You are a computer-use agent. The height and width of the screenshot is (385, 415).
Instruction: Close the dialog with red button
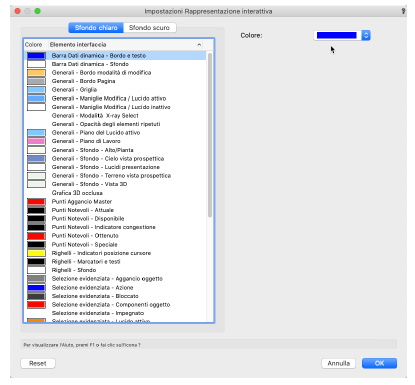[x=18, y=11]
